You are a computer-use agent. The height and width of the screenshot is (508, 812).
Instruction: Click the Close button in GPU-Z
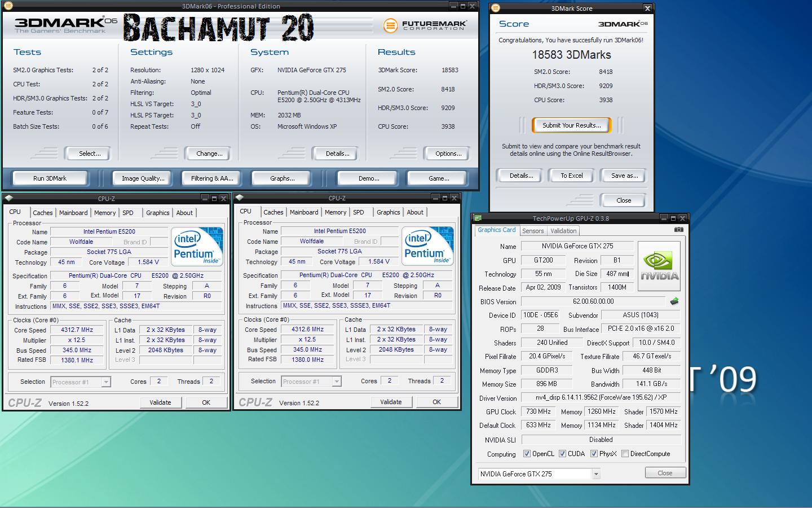(665, 473)
